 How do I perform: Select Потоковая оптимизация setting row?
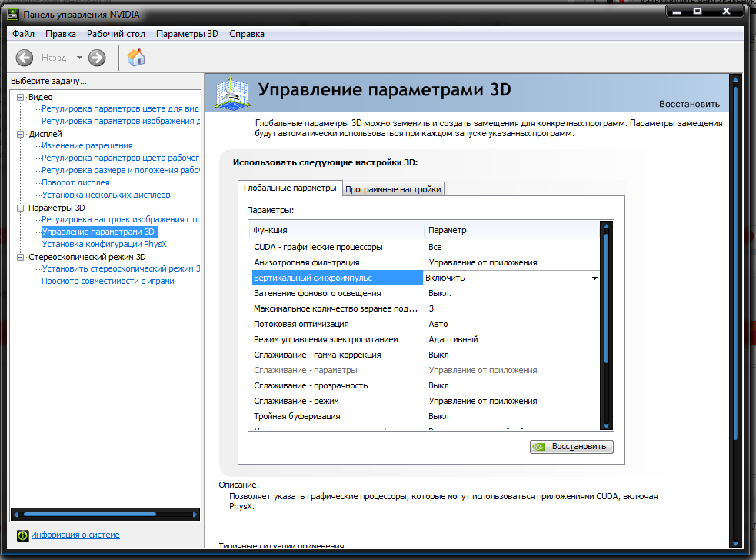pyautogui.click(x=425, y=324)
